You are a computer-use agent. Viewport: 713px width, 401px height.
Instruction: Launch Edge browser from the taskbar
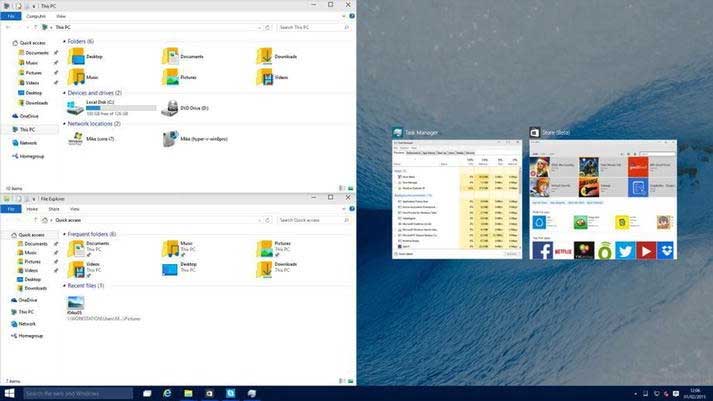pyautogui.click(x=167, y=393)
